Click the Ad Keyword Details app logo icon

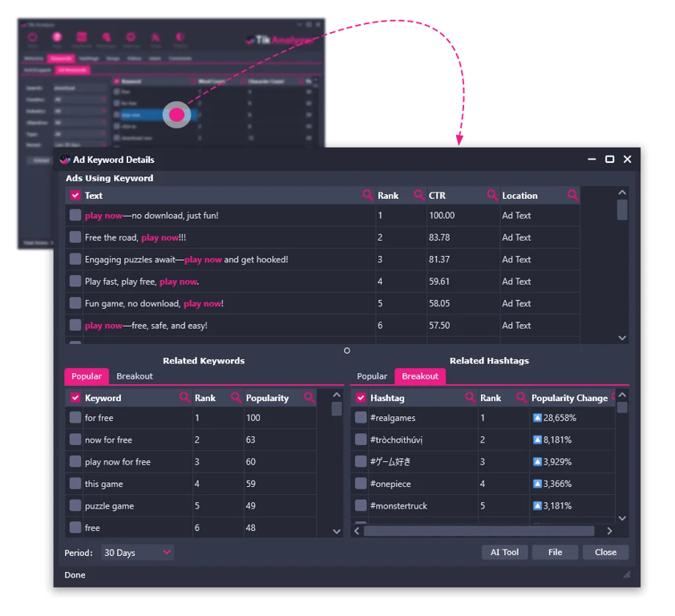(65, 160)
